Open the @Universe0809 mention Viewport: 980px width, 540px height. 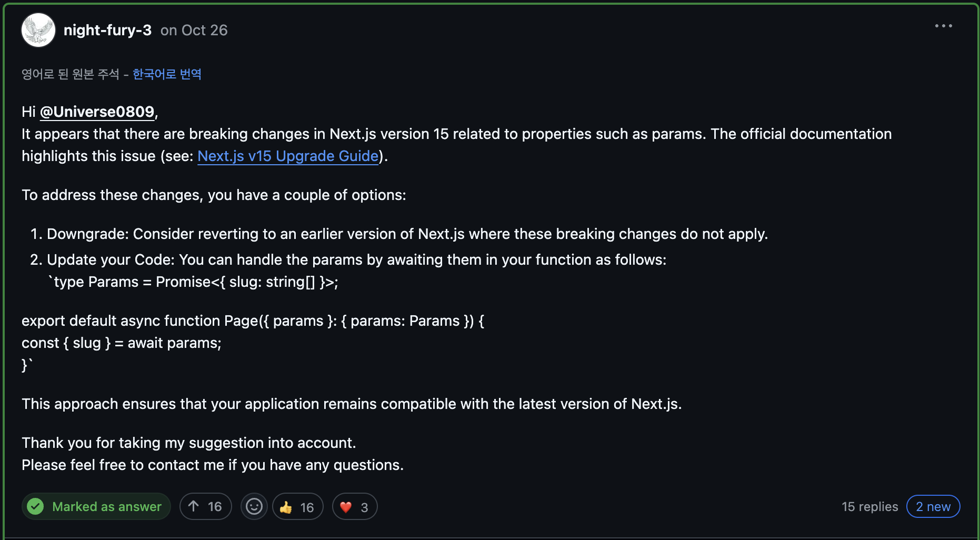click(97, 112)
